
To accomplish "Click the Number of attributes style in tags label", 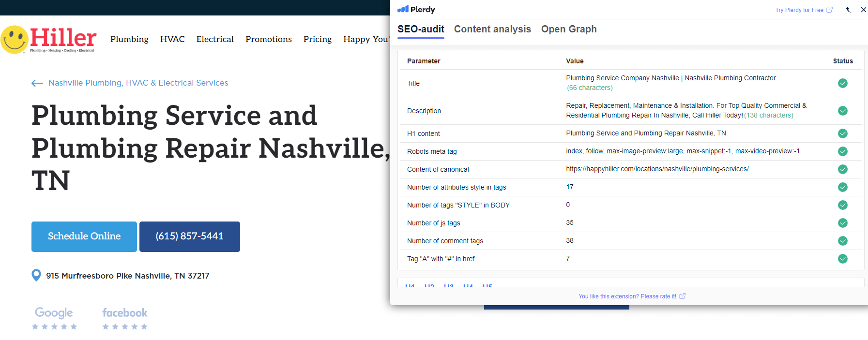I will pos(457,187).
